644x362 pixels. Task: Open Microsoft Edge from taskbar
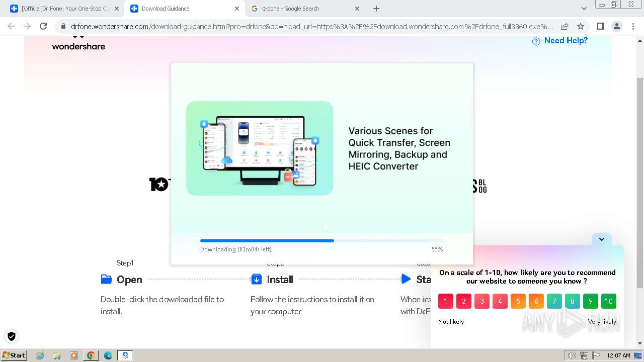108,355
